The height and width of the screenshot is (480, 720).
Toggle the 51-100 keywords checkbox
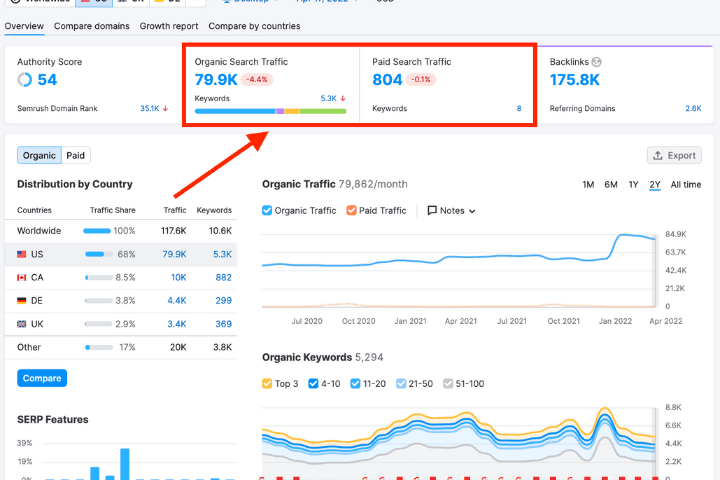coord(448,383)
